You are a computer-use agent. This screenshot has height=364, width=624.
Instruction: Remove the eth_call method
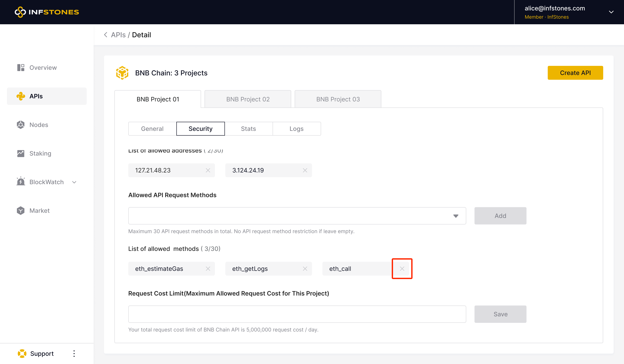[402, 269]
